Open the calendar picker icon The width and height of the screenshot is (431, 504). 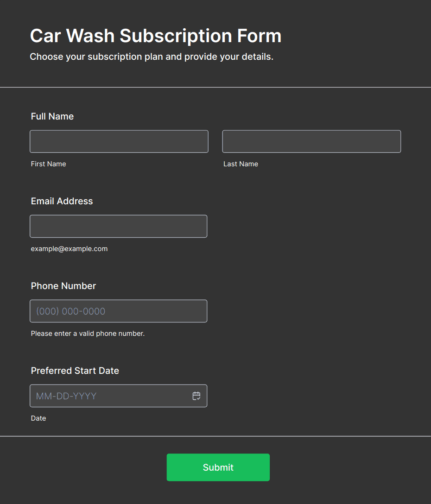(x=196, y=396)
